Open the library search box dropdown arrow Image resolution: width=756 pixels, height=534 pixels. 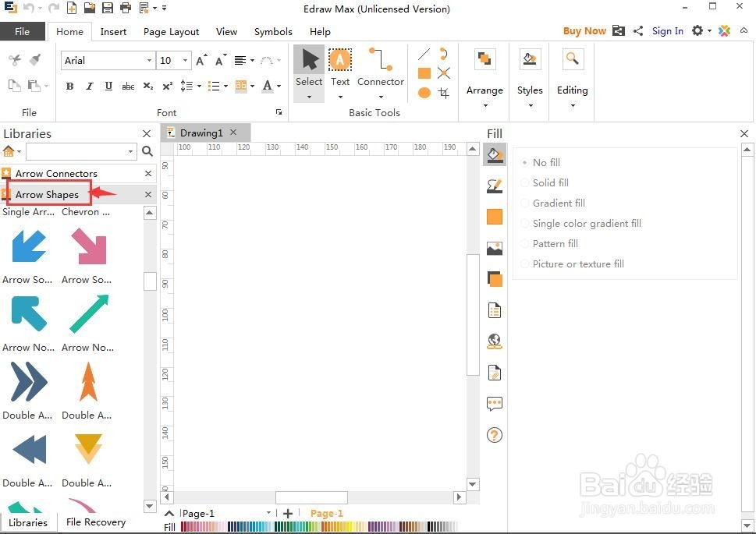[x=130, y=151]
